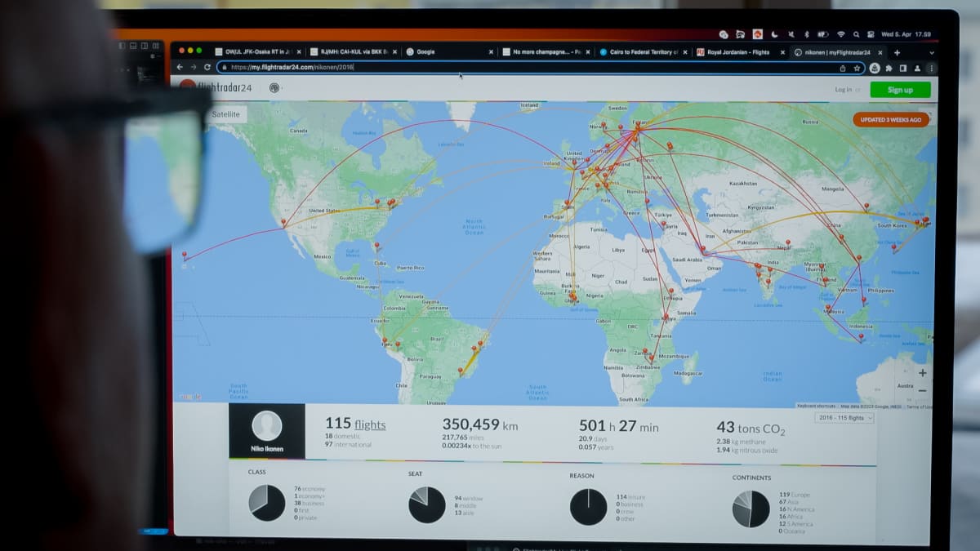The image size is (980, 551).
Task: Open macOS Wi-Fi status icon
Action: tap(840, 34)
